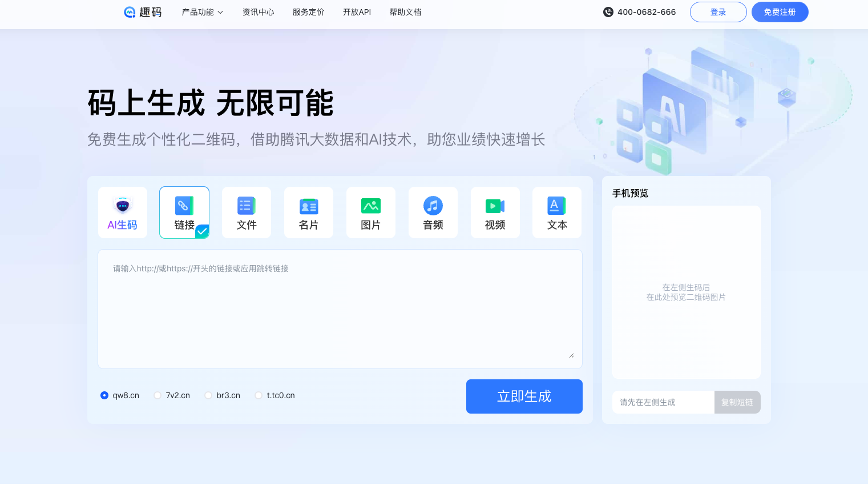Click the 复制短链 copy button
Screen dimensions: 868x485
[x=737, y=402]
